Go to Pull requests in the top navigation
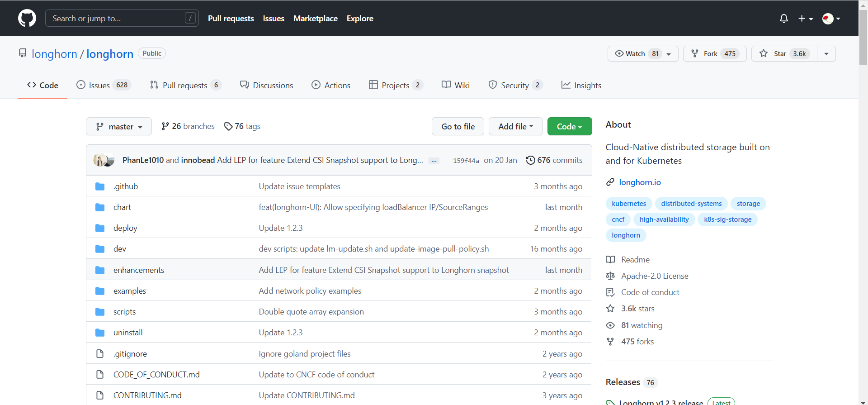The width and height of the screenshot is (868, 405). pyautogui.click(x=231, y=19)
